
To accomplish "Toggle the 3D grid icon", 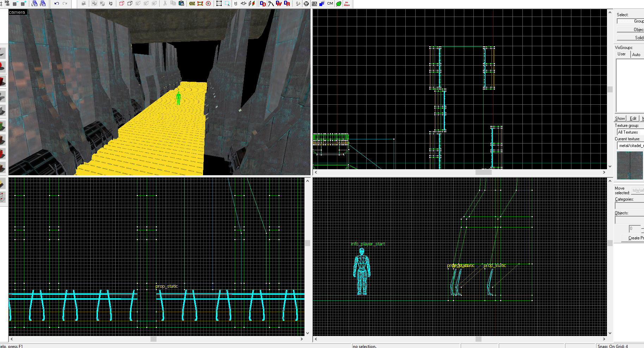I will click(7, 4).
